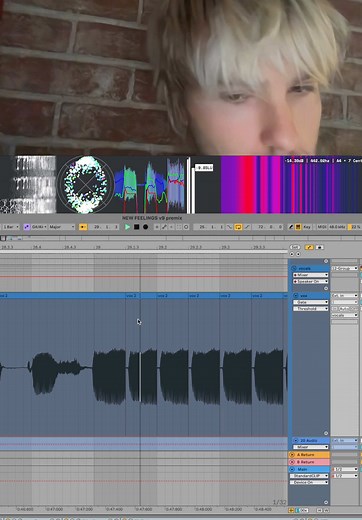The image size is (362, 520).
Task: Fold the vocals group track
Action: (x=294, y=268)
